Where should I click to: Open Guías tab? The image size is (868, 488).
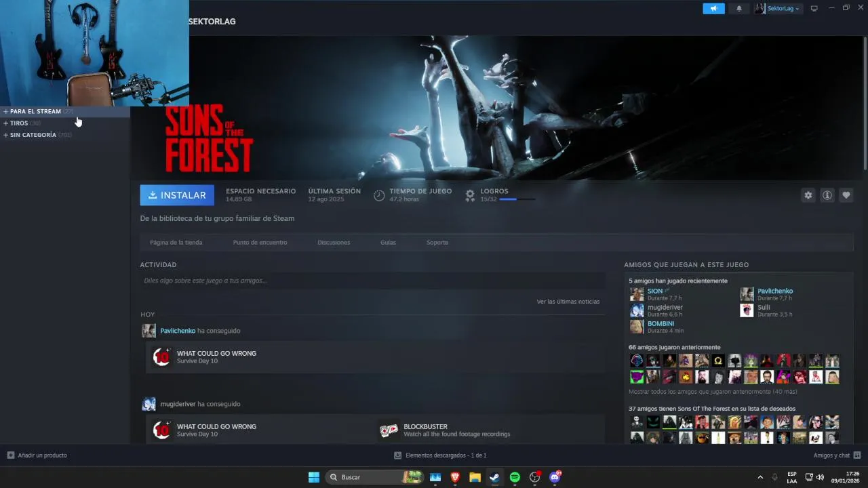(x=388, y=243)
